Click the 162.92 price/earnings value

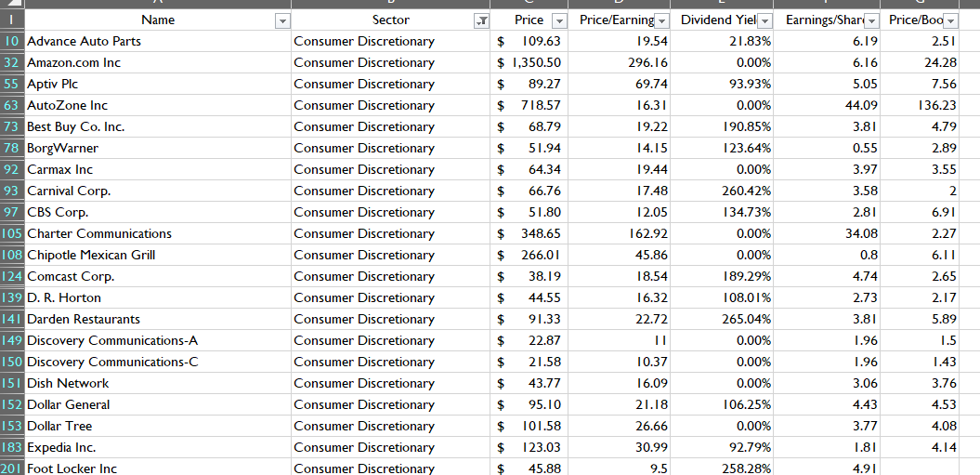(619, 233)
